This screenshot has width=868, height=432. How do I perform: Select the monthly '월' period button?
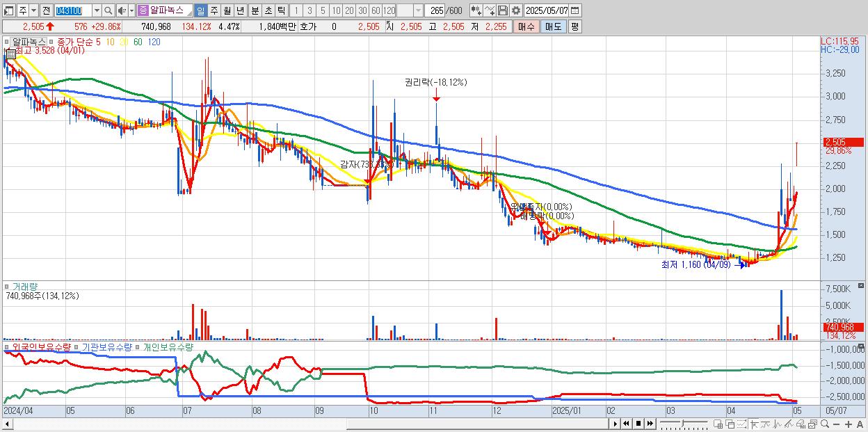227,10
